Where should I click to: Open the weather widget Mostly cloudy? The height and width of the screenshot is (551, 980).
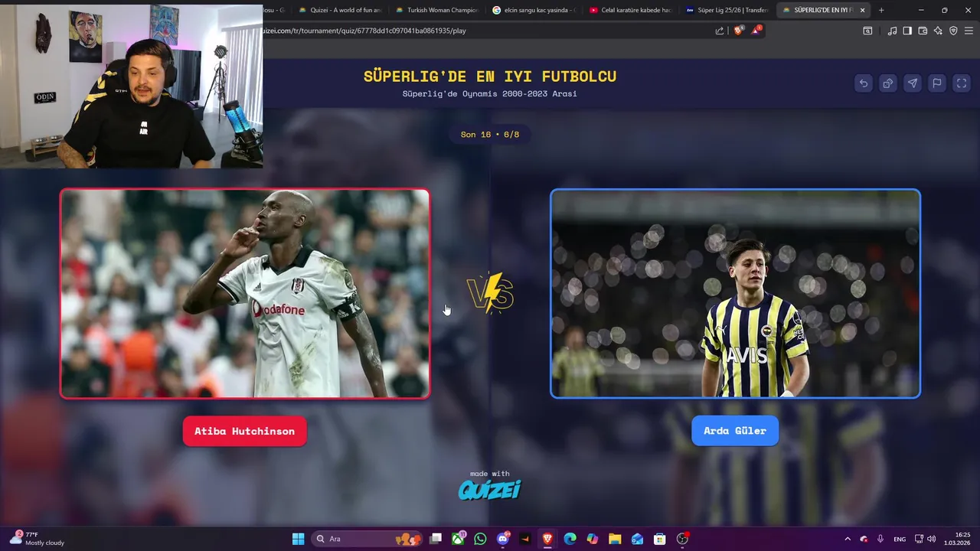[37, 539]
